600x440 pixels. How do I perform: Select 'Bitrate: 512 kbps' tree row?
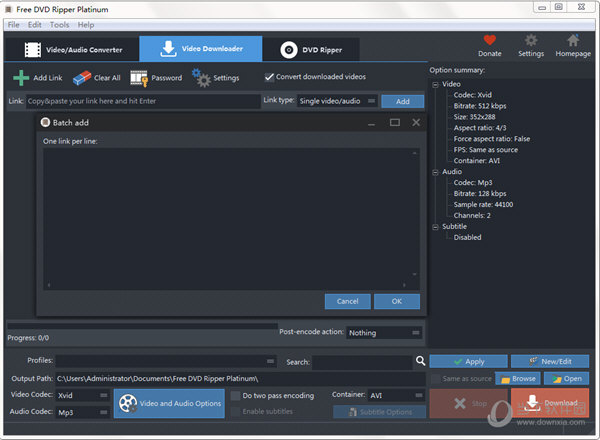pyautogui.click(x=480, y=106)
